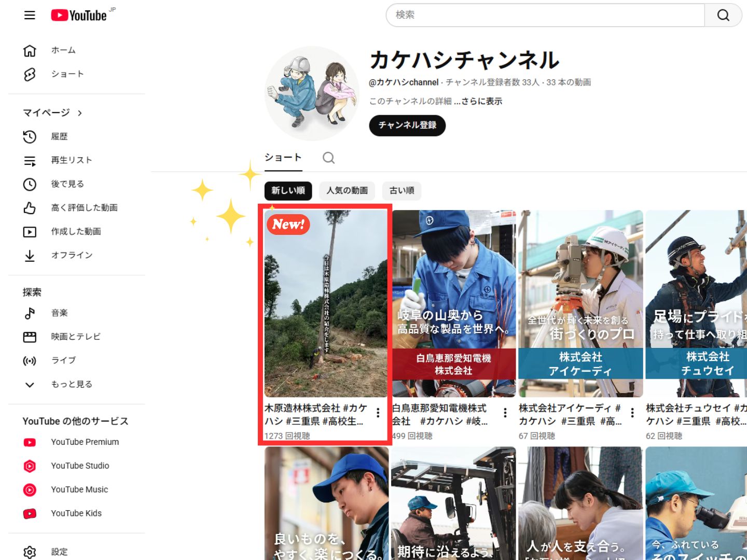
Task: Open Shorts from the sidebar
Action: pos(67,74)
